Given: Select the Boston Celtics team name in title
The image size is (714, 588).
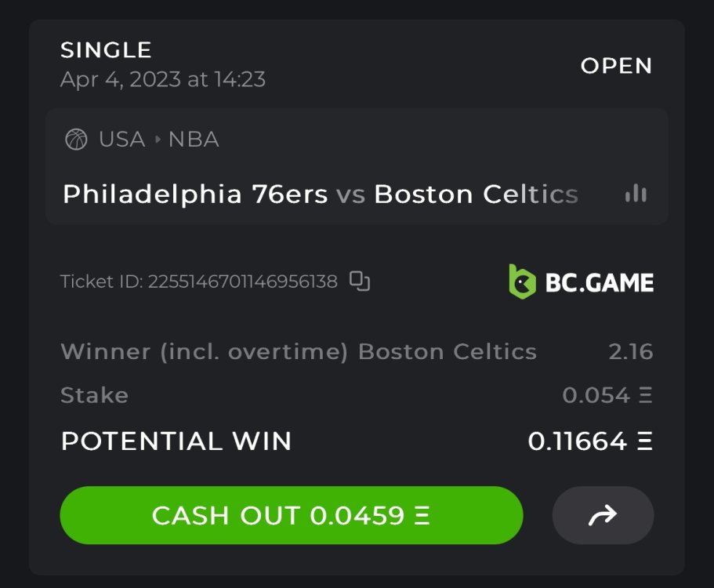Looking at the screenshot, I should tap(476, 194).
